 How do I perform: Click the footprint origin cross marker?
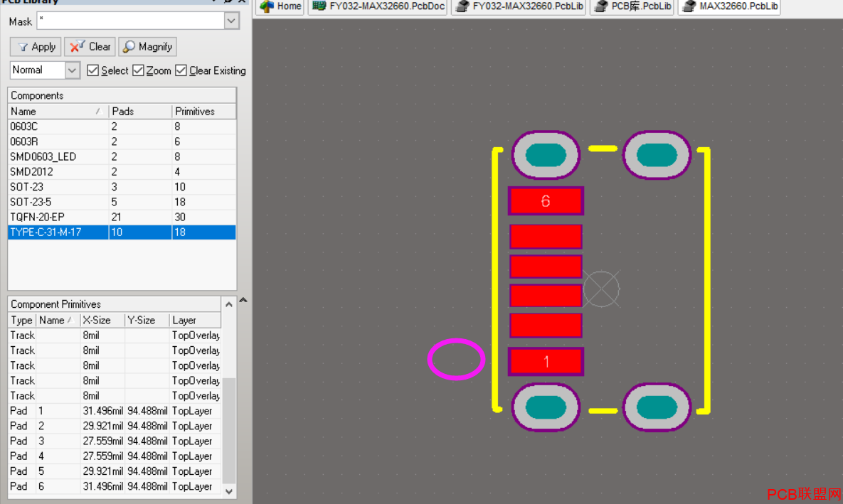click(x=601, y=289)
